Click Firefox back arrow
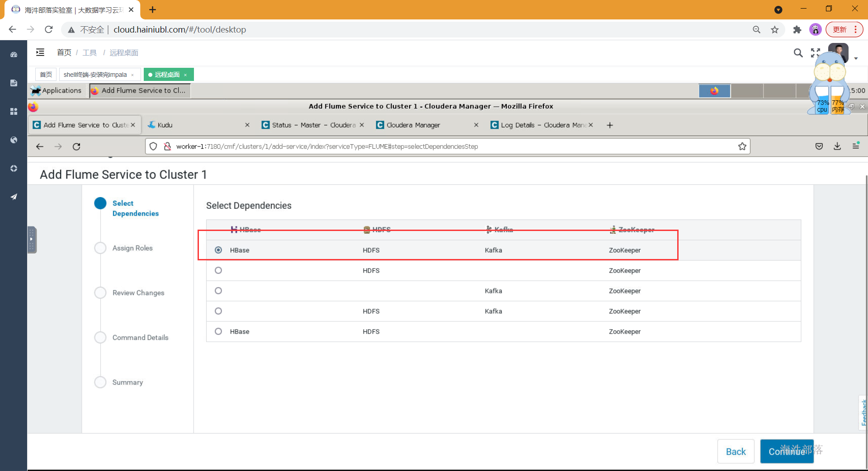868x471 pixels. 40,146
